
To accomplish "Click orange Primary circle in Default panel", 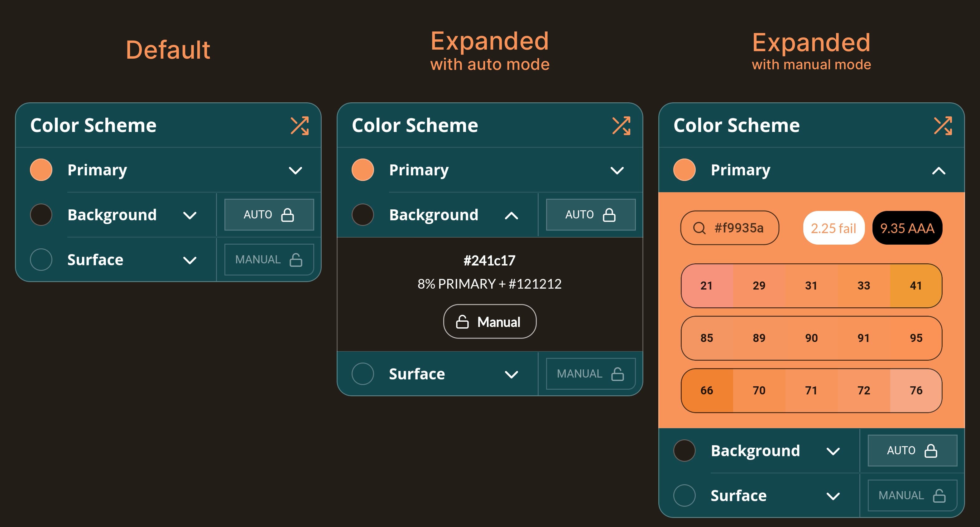I will [41, 170].
